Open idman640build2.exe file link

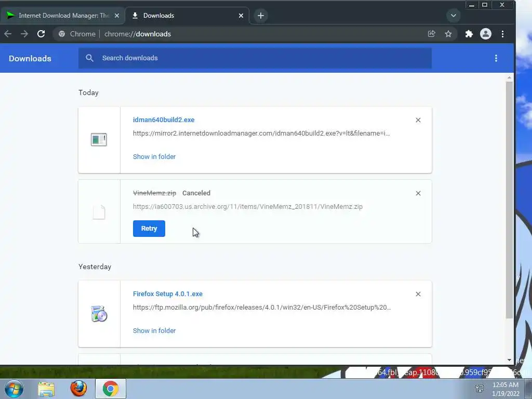tap(164, 120)
